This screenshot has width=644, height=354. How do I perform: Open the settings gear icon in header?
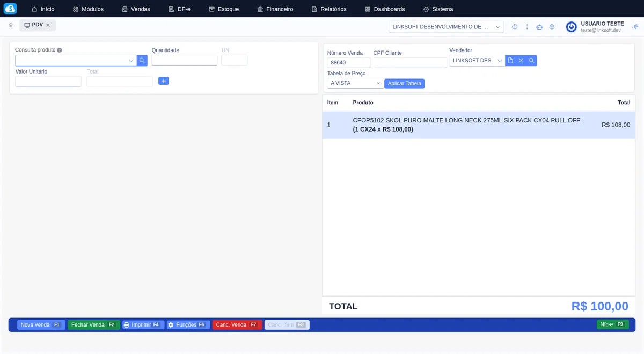click(x=552, y=27)
